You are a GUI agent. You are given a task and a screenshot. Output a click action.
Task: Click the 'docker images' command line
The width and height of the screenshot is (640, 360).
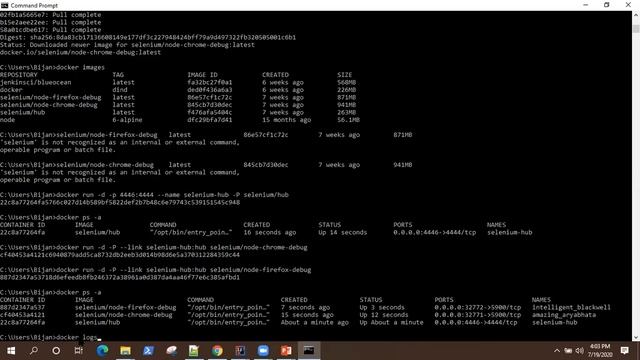tap(52, 67)
